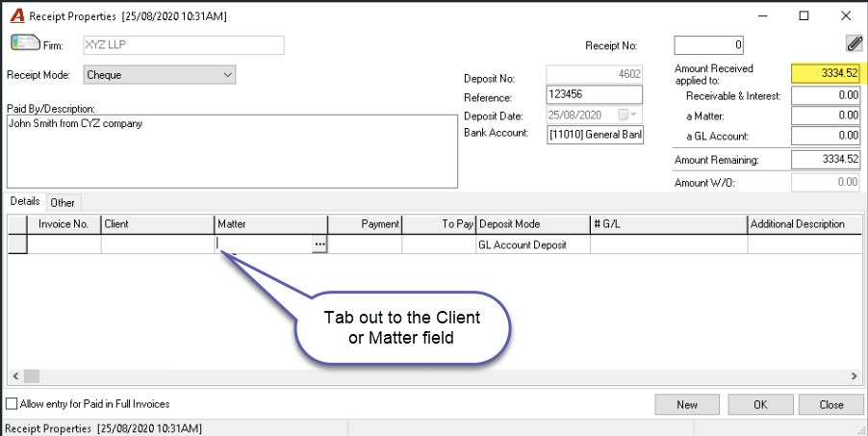Image resolution: width=868 pixels, height=436 pixels.
Task: Click the Matter column header
Action: click(271, 224)
